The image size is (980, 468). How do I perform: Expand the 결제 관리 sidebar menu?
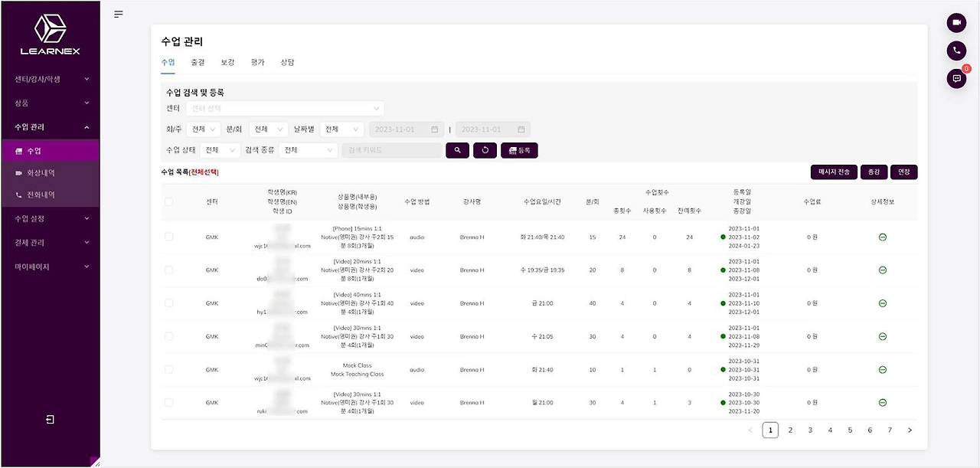50,243
